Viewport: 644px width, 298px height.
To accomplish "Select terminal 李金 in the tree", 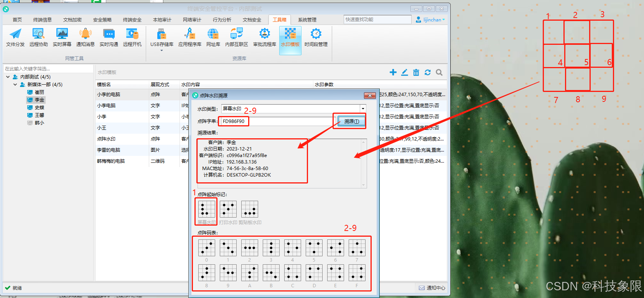I will pos(36,100).
